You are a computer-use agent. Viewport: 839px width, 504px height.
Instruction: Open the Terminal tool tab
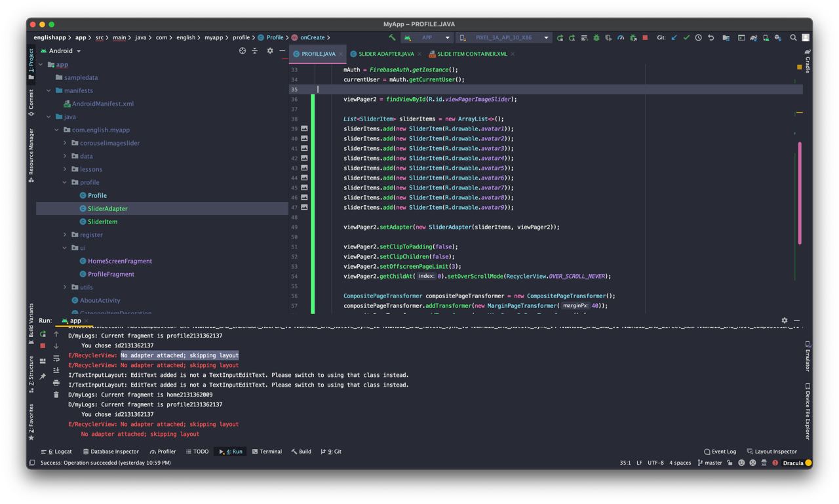click(267, 452)
